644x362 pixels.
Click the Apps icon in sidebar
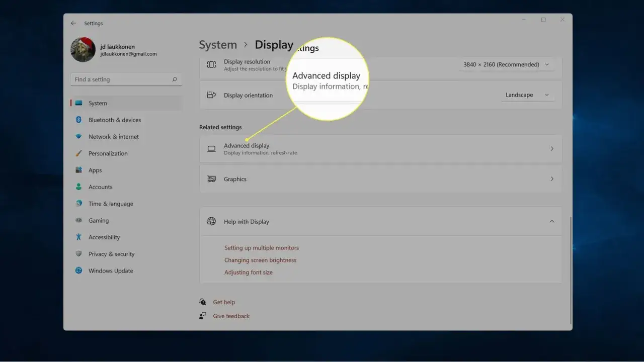click(78, 170)
